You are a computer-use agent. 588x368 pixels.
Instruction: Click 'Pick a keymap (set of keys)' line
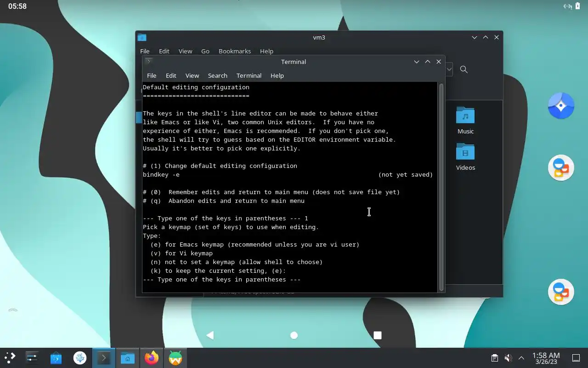click(x=231, y=227)
